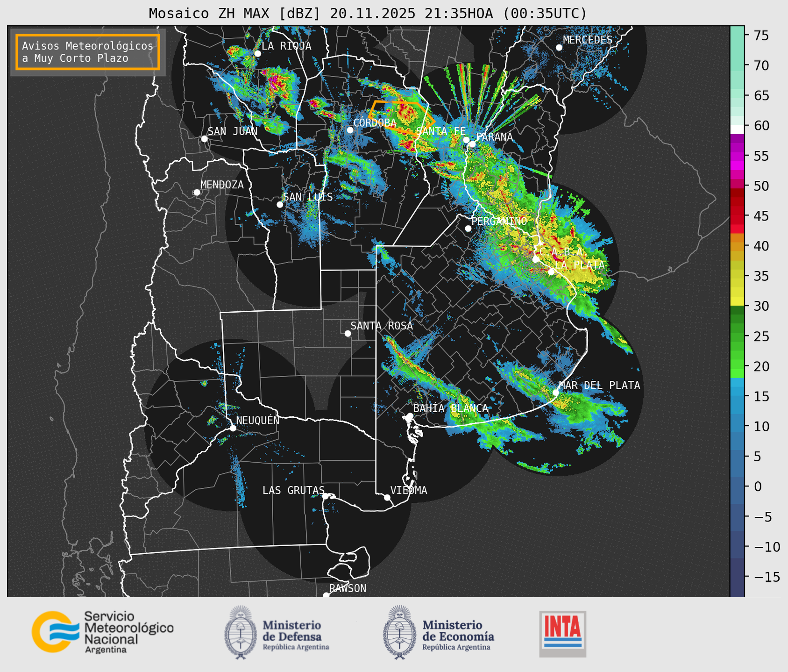The image size is (788, 672).
Task: Select the La Rioja city marker
Action: pos(257,54)
